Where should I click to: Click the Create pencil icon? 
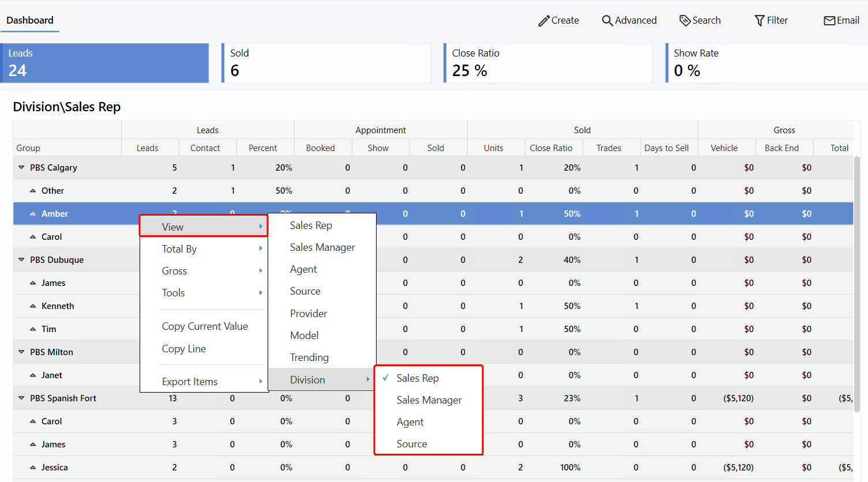[x=543, y=21]
